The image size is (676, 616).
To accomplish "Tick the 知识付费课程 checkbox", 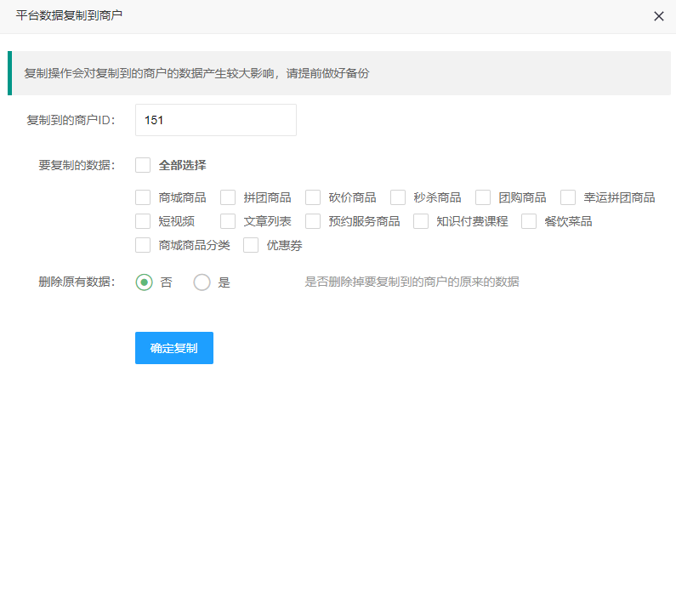I will pos(421,221).
